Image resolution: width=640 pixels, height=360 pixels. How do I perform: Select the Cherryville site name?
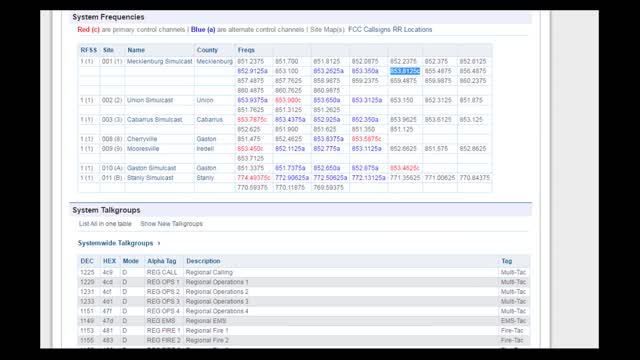click(x=142, y=139)
